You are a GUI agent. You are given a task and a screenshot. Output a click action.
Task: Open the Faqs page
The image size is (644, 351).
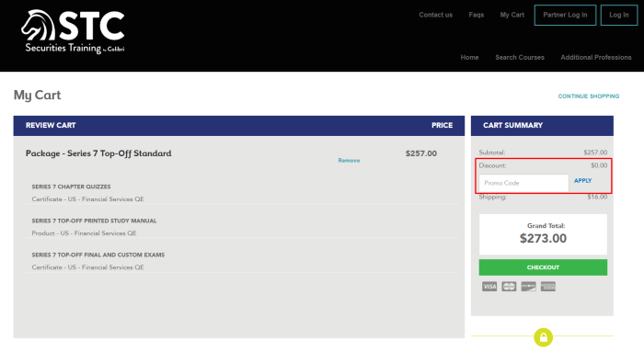point(477,15)
